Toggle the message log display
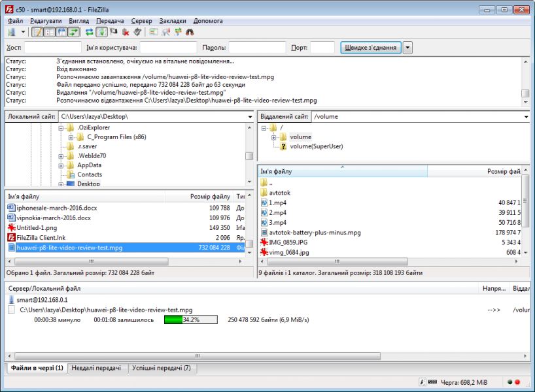 point(37,32)
